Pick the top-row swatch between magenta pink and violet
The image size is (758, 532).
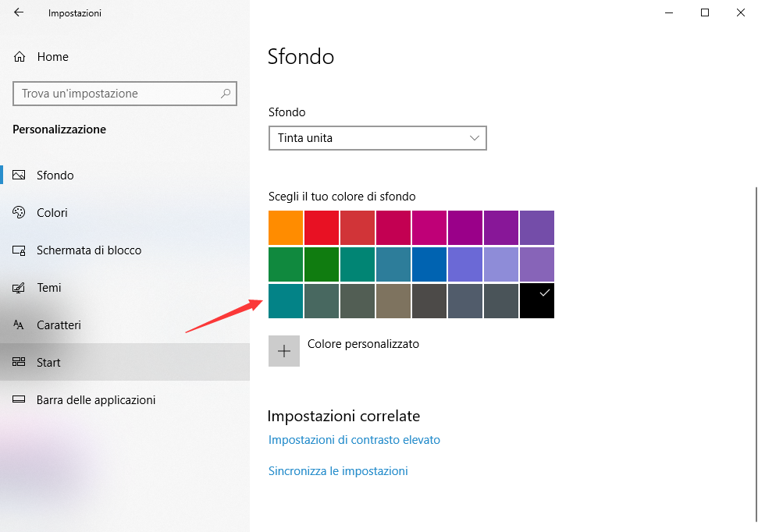coord(465,228)
